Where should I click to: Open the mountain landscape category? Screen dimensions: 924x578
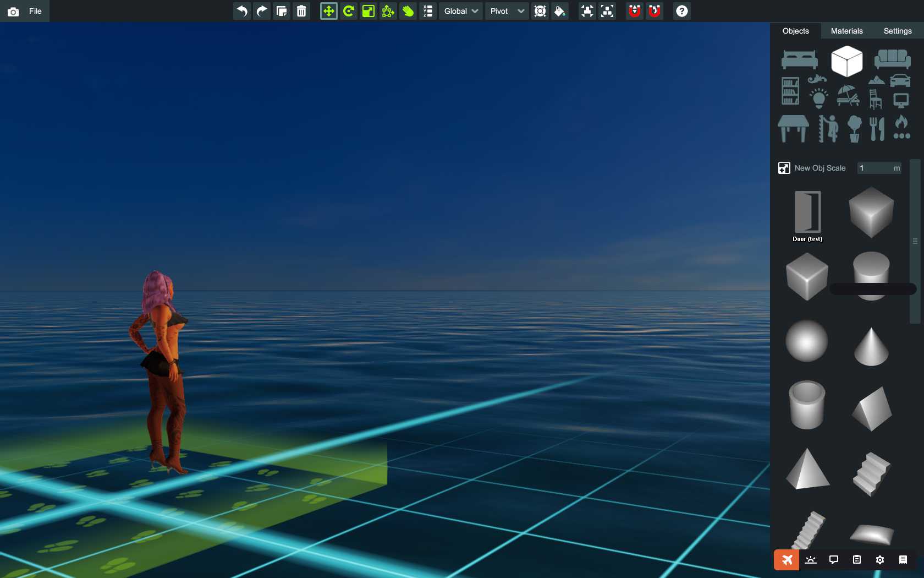877,80
